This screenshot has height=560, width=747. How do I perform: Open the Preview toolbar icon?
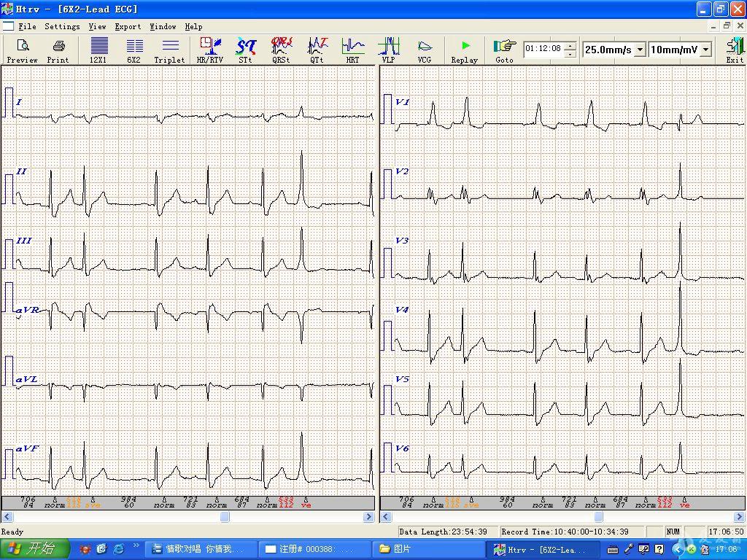[22, 50]
